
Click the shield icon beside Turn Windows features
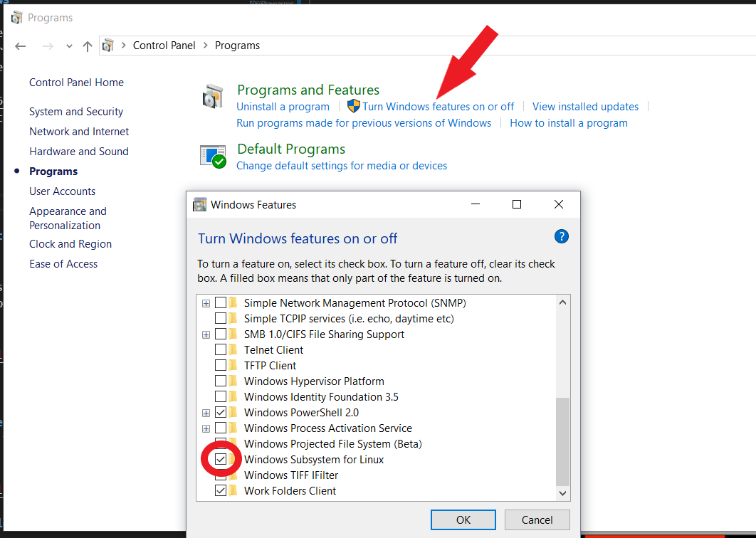353,107
